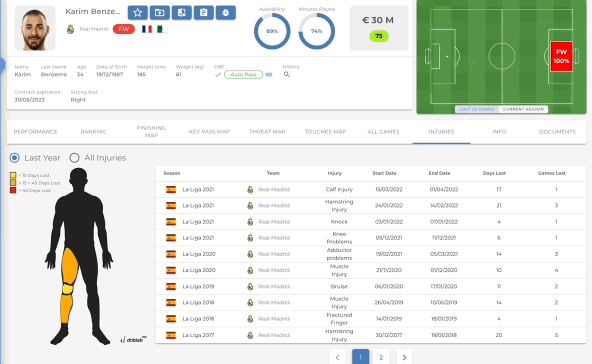Open Real Madrid link in Calf Injury row

[273, 189]
